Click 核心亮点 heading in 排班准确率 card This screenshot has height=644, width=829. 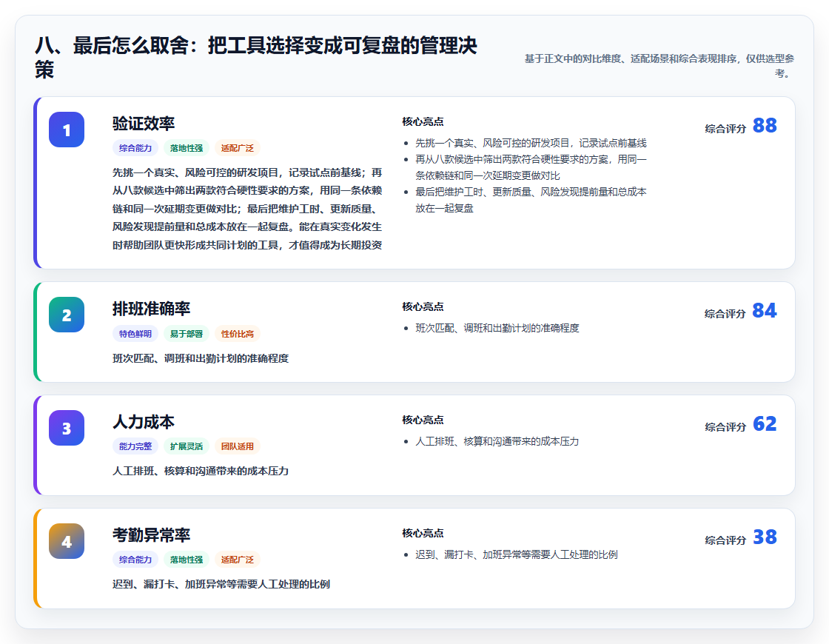(x=423, y=306)
